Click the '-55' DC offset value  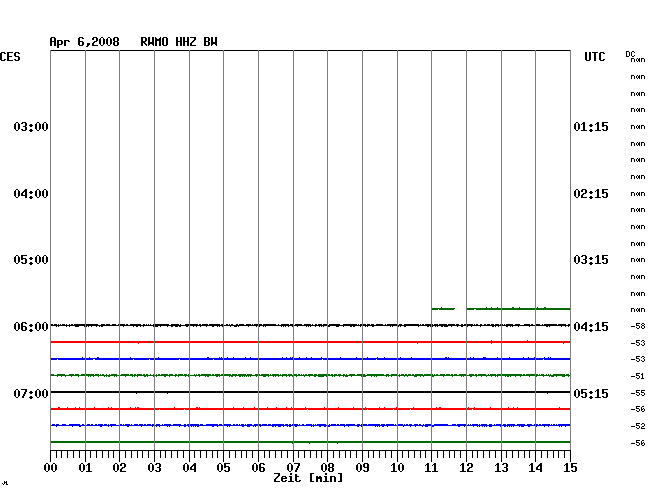pos(638,393)
